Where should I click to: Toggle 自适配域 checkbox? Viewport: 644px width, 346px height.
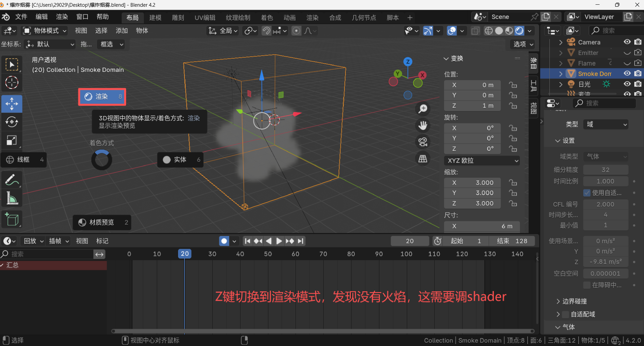coord(566,314)
